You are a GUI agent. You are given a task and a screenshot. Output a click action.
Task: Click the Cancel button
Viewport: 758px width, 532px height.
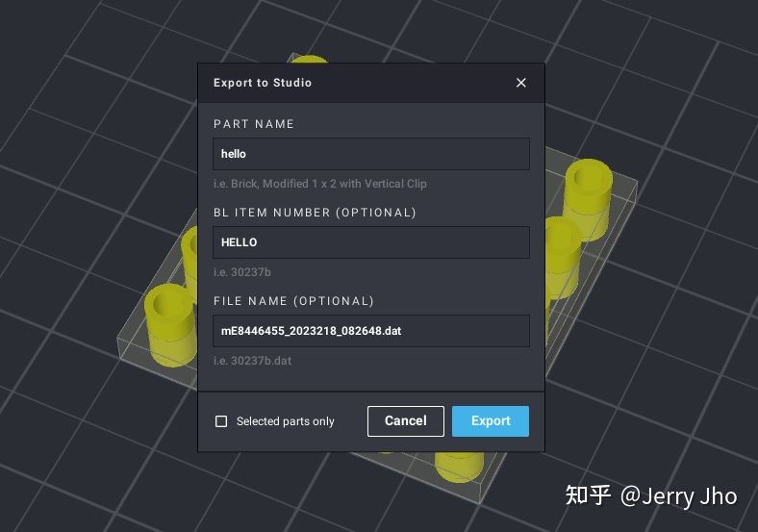406,421
